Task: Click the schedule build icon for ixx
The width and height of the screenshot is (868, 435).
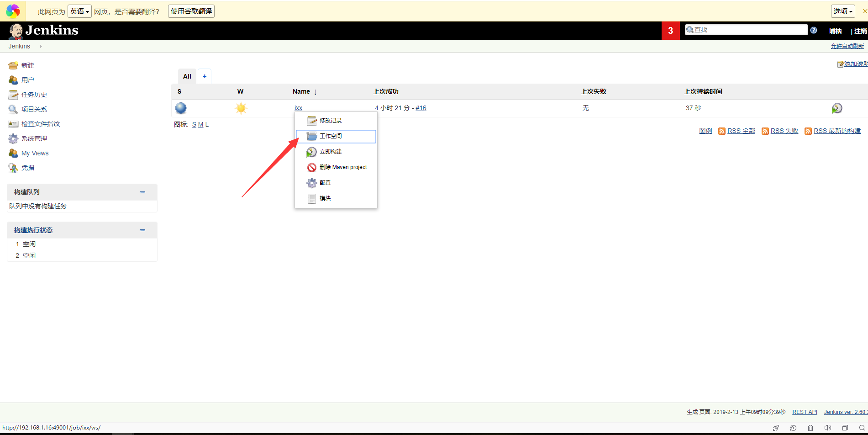Action: 836,108
